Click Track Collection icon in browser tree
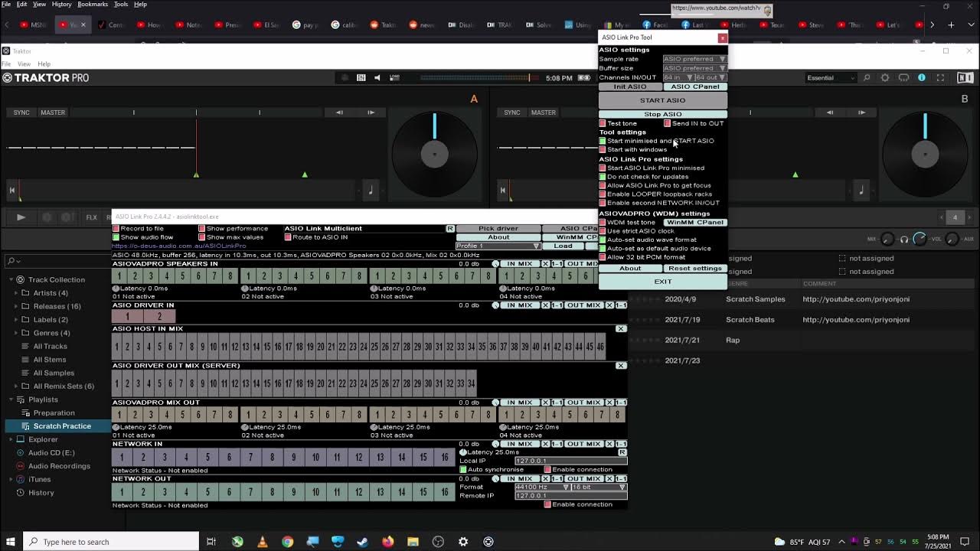 21,279
